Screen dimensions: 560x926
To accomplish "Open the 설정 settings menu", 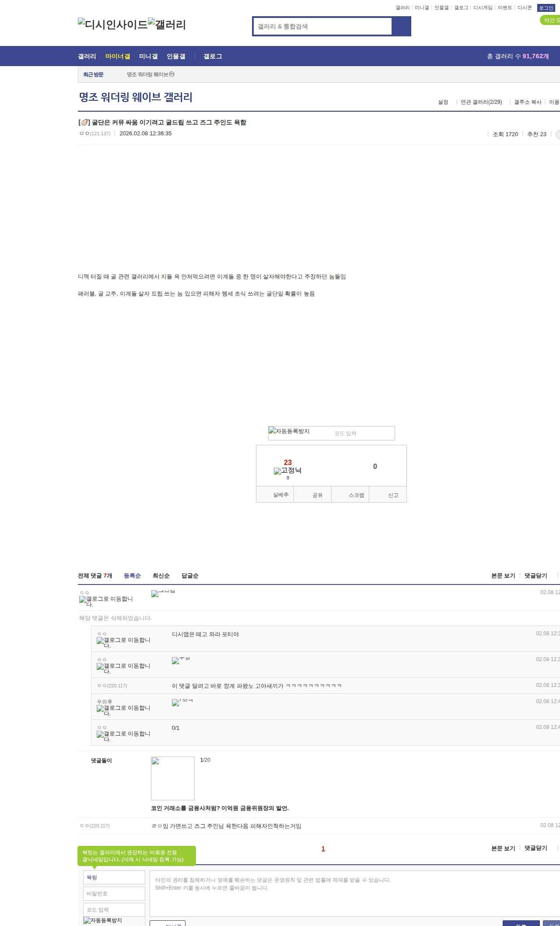I will click(x=443, y=102).
